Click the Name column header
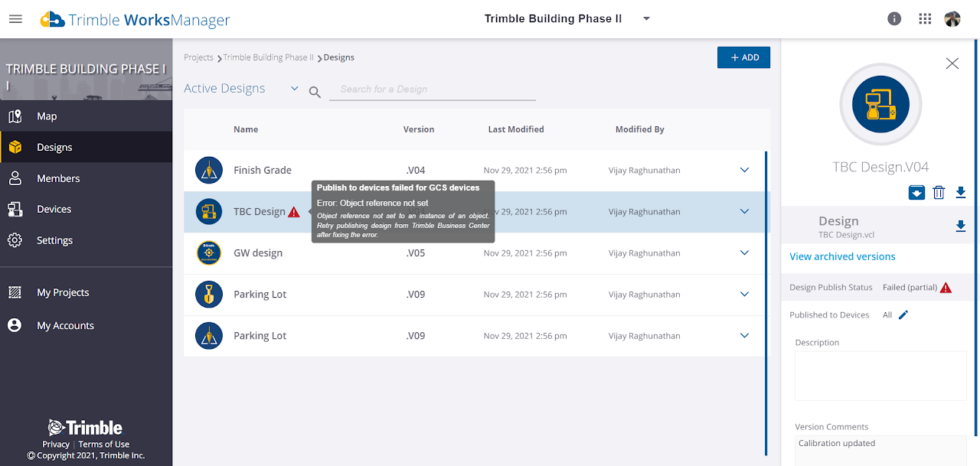Screen dimensions: 980x466 coord(246,129)
